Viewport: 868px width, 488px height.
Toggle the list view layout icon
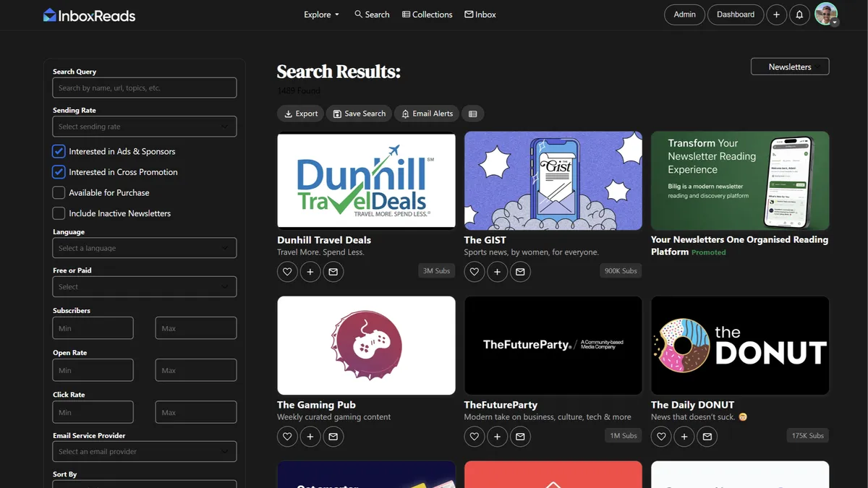[472, 114]
